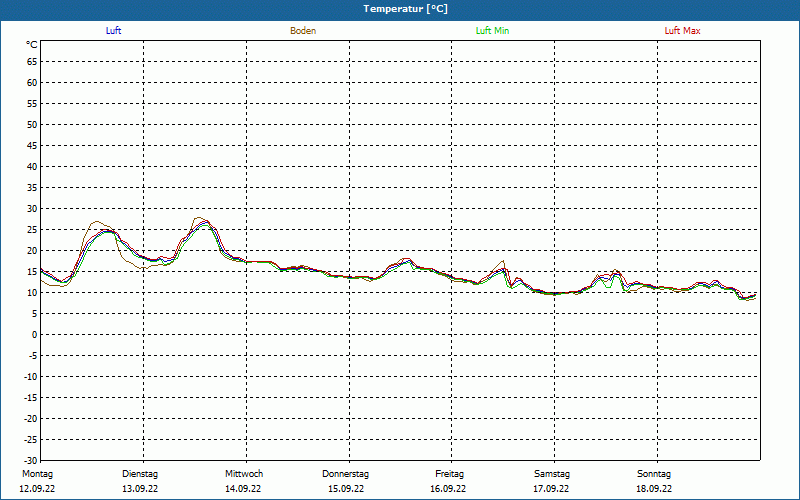This screenshot has width=800, height=500.
Task: Click the date 12.09.22
Action: [37, 489]
